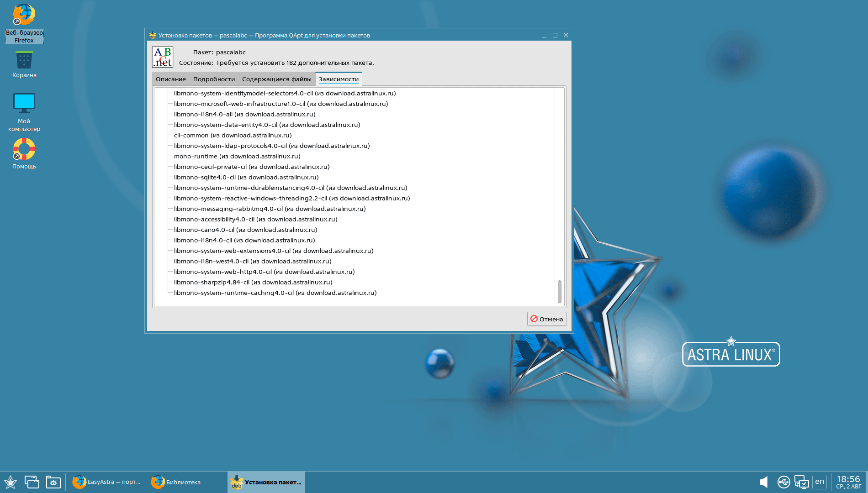Click the dependencies list vertical scrollbar handle
The height and width of the screenshot is (493, 868).
tap(559, 292)
